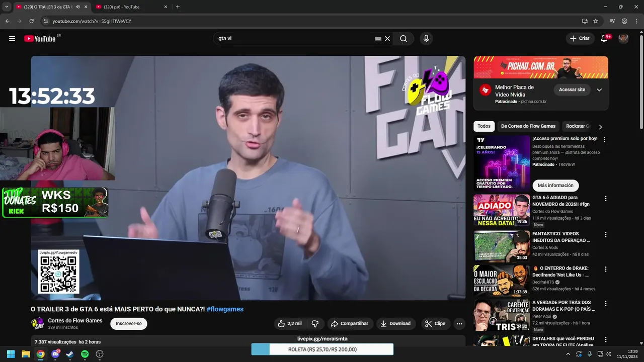The height and width of the screenshot is (362, 644).
Task: Open OBS Studio from the taskbar
Action: tap(100, 354)
